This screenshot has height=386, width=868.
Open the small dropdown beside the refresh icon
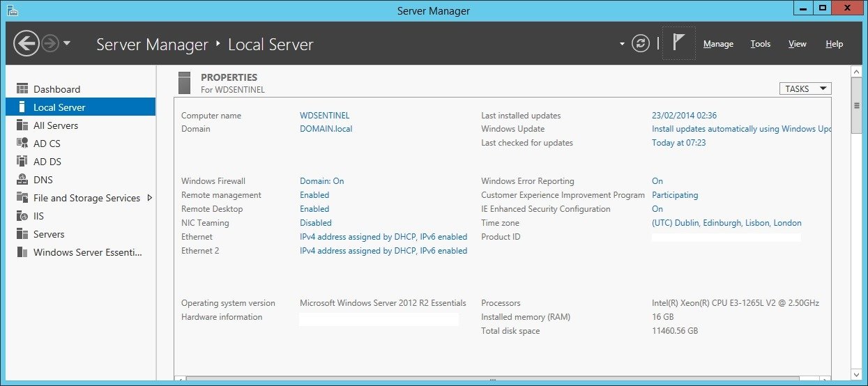(622, 44)
